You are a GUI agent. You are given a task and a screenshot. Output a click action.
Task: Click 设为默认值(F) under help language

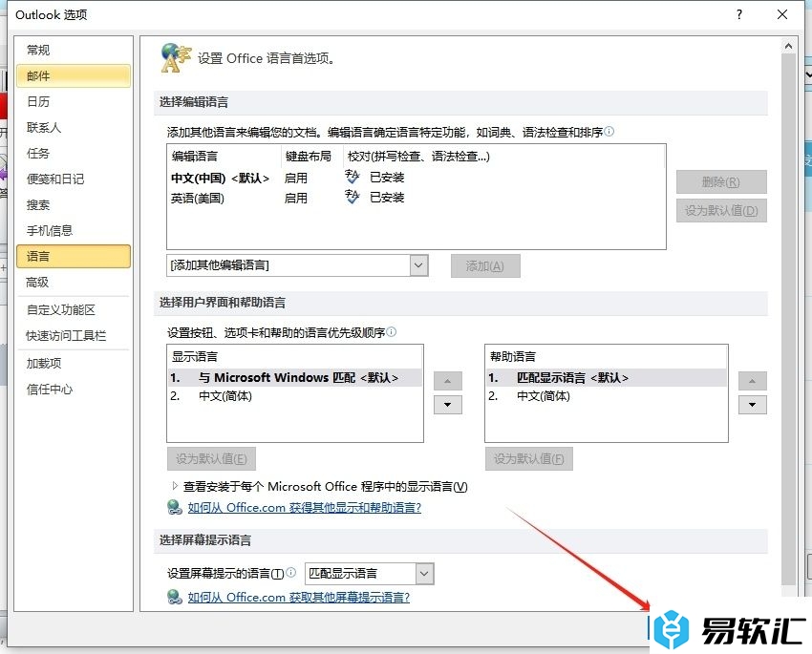528,459
